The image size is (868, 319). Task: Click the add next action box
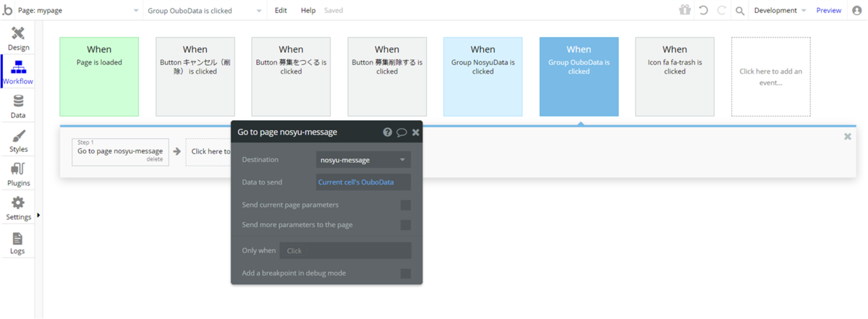208,152
